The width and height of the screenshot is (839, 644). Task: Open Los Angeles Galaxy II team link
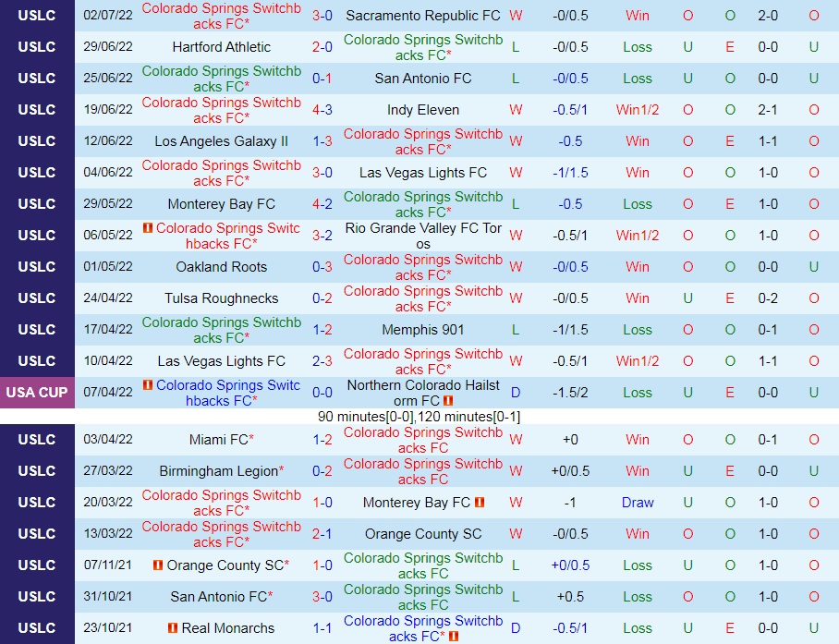tap(222, 141)
